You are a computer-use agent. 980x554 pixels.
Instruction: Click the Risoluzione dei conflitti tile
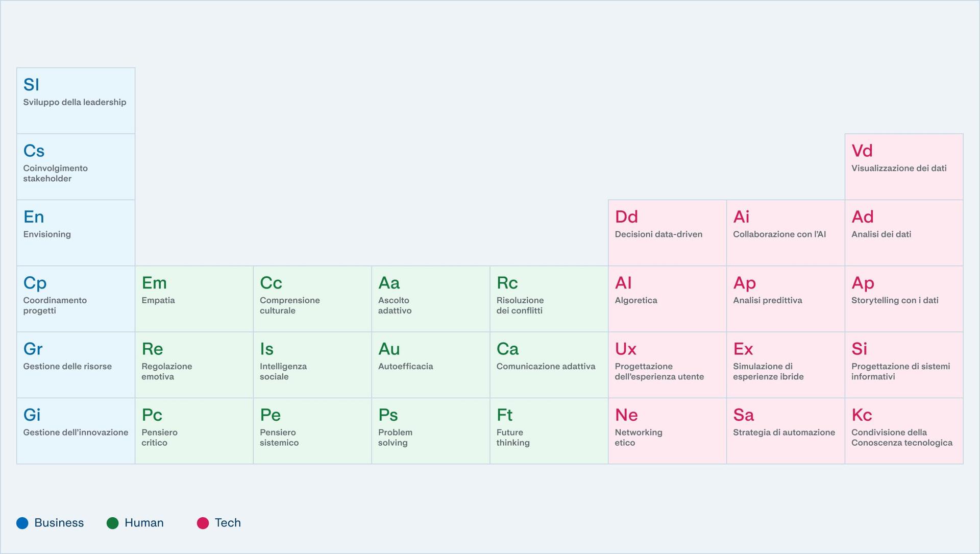(x=549, y=299)
